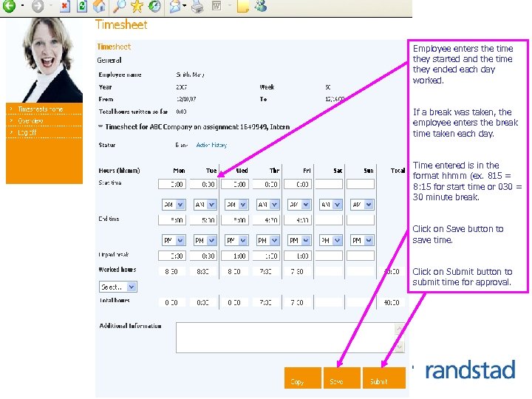Click the yellow note Discuss icon
The width and height of the screenshot is (532, 399).
point(243,6)
